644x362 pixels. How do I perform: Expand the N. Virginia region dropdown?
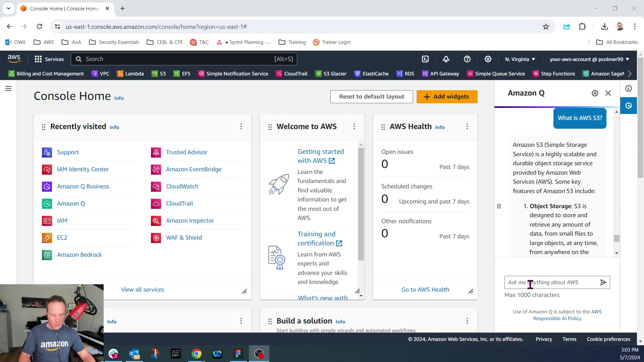(x=520, y=59)
